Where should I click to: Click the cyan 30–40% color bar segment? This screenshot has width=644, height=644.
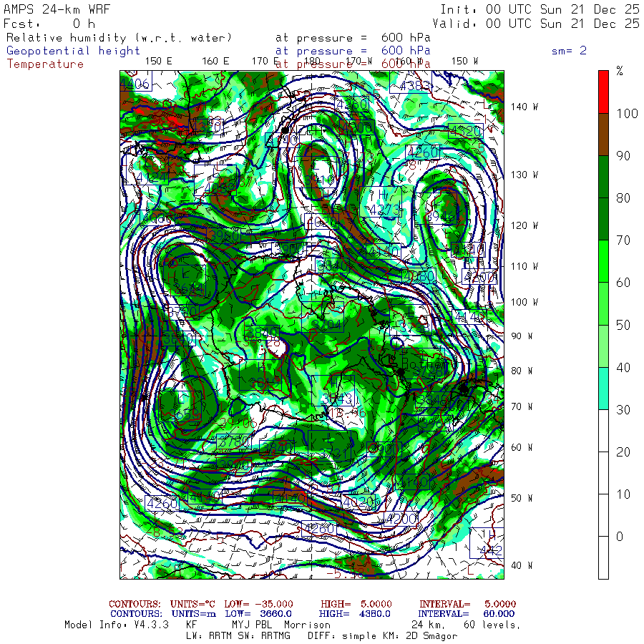603,389
